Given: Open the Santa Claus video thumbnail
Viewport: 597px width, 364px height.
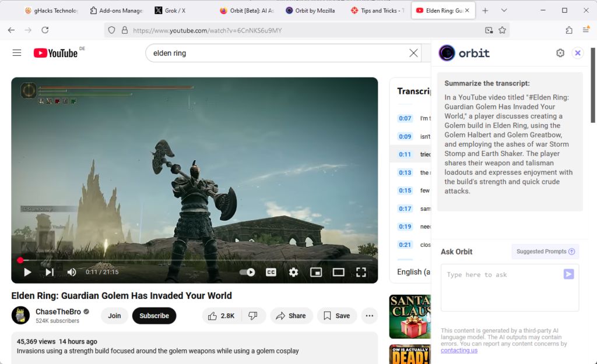Looking at the screenshot, I should pyautogui.click(x=410, y=316).
